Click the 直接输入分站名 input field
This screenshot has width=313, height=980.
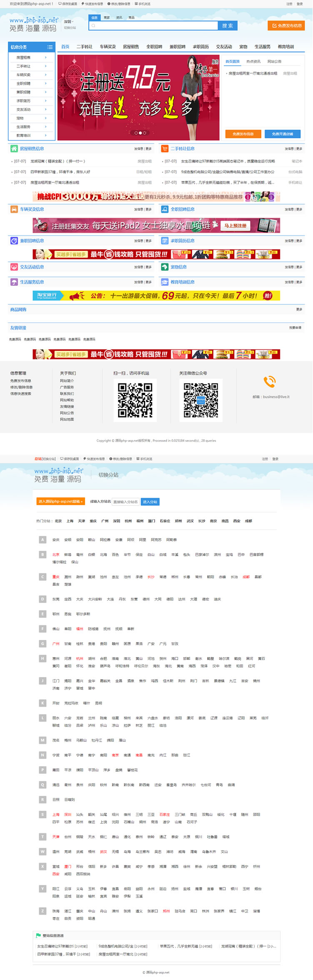click(126, 502)
